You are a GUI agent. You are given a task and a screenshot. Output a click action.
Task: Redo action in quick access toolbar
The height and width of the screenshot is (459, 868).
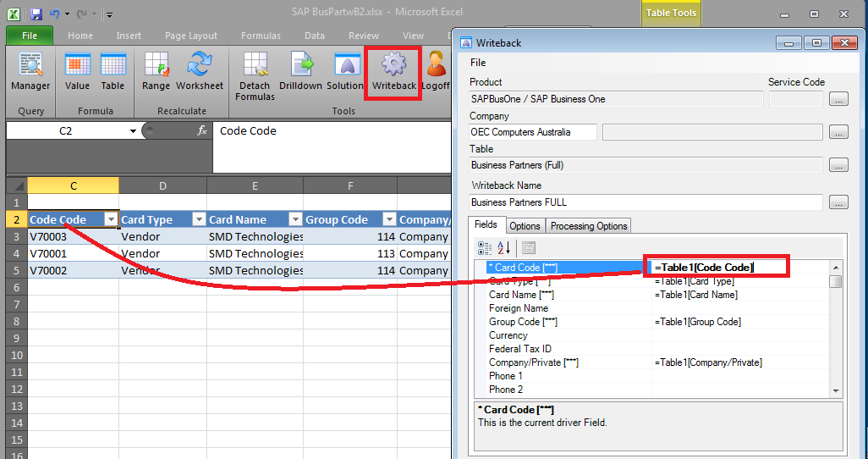point(82,14)
